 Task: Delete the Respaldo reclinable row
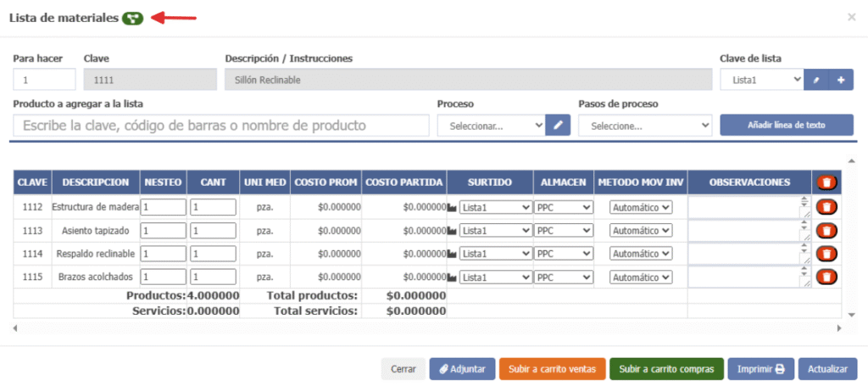pyautogui.click(x=826, y=254)
